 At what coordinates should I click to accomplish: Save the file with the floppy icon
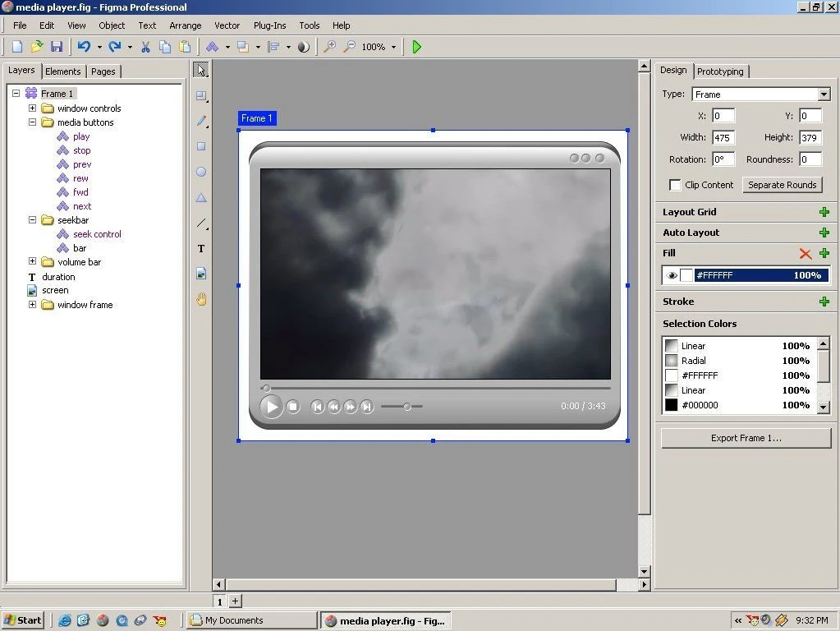pyautogui.click(x=57, y=47)
